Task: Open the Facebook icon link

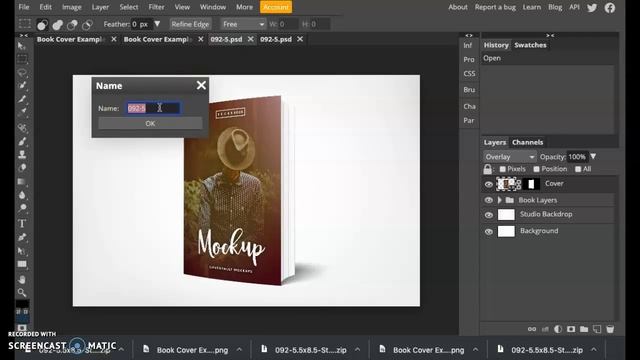Action: click(610, 7)
